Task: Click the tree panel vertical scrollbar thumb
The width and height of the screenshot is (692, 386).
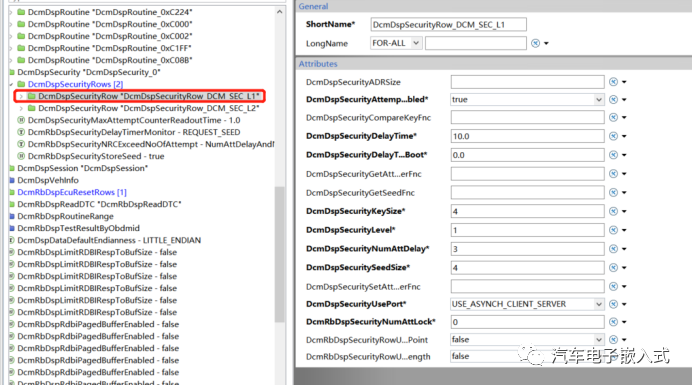Action: click(x=279, y=255)
